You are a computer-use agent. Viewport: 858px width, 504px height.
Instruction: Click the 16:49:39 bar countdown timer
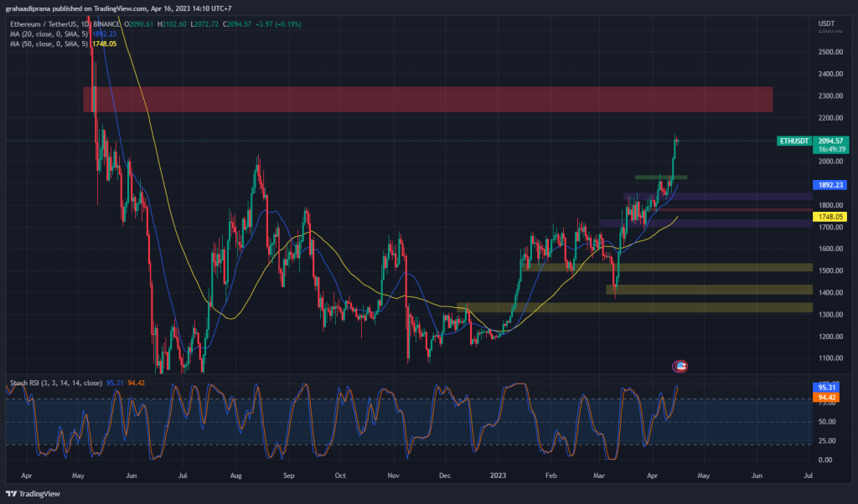(830, 149)
